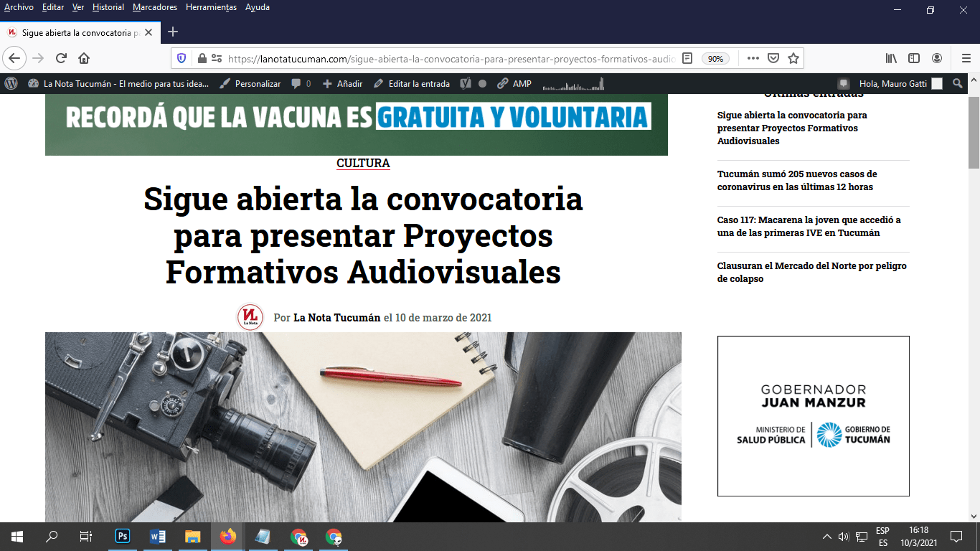980x551 pixels.
Task: Open the Hola, Mauro Gatti account menu
Action: coord(901,84)
